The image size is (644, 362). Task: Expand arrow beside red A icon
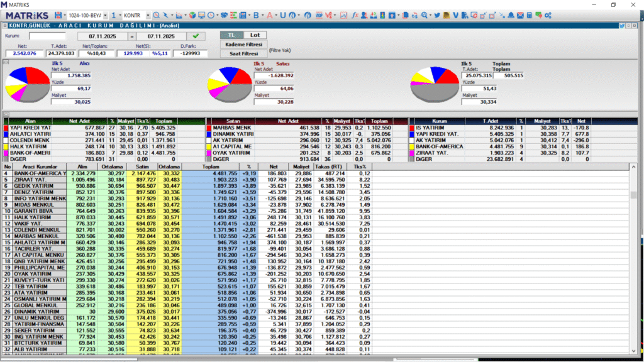pos(275,15)
